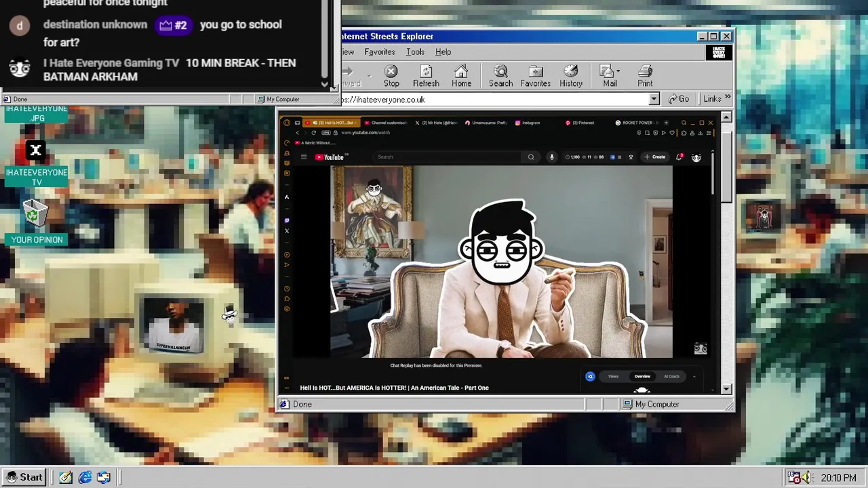Go to Home via toolbar icon

[x=461, y=76]
